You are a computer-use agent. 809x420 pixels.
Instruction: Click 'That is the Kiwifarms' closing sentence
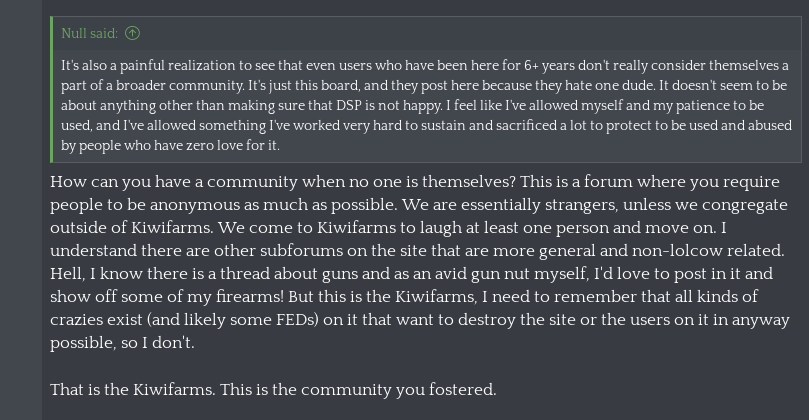coord(133,390)
